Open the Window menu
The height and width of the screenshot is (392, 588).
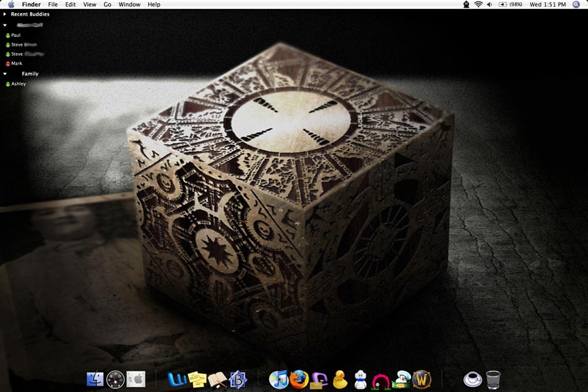129,5
